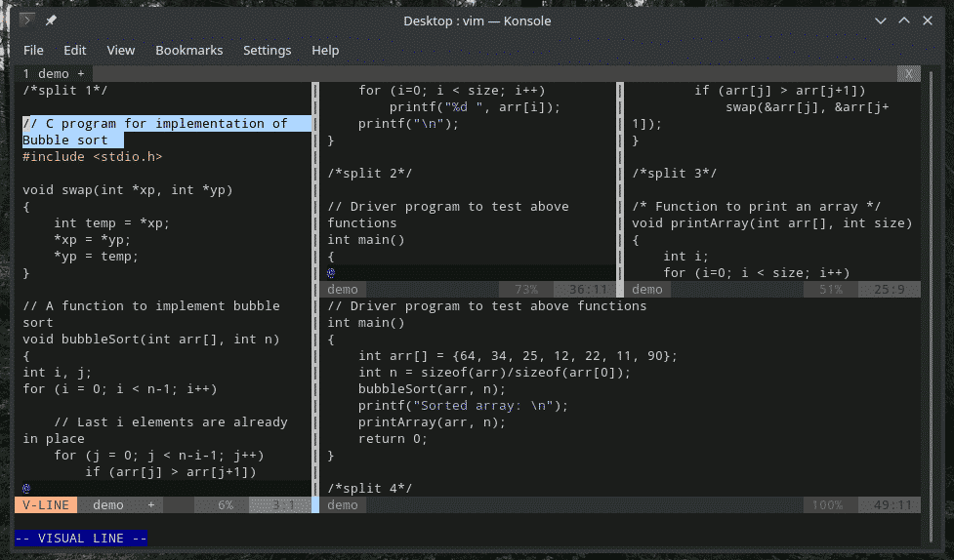Viewport: 954px width, 560px height.
Task: Click the 'bubbleSort(arr, n);' line
Action: pyautogui.click(x=432, y=388)
